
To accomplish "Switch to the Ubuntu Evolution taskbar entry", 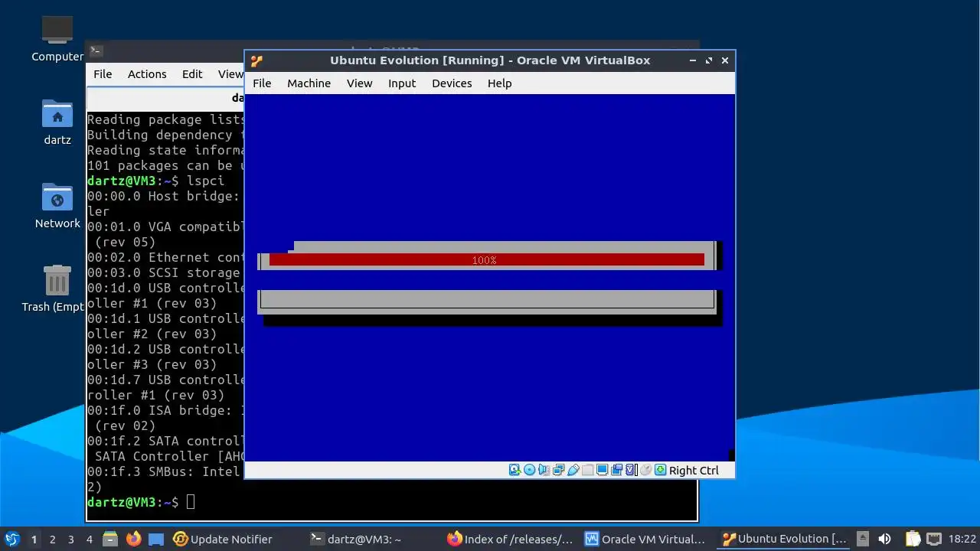I will click(x=785, y=539).
